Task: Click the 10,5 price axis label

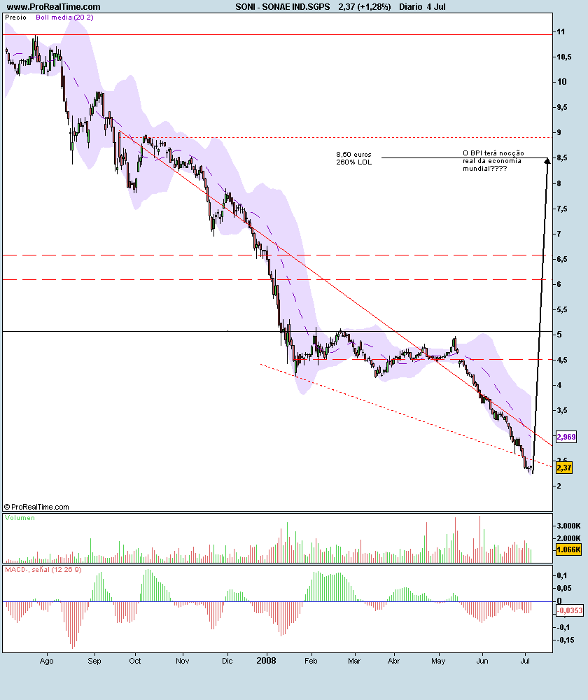Action: click(x=564, y=57)
